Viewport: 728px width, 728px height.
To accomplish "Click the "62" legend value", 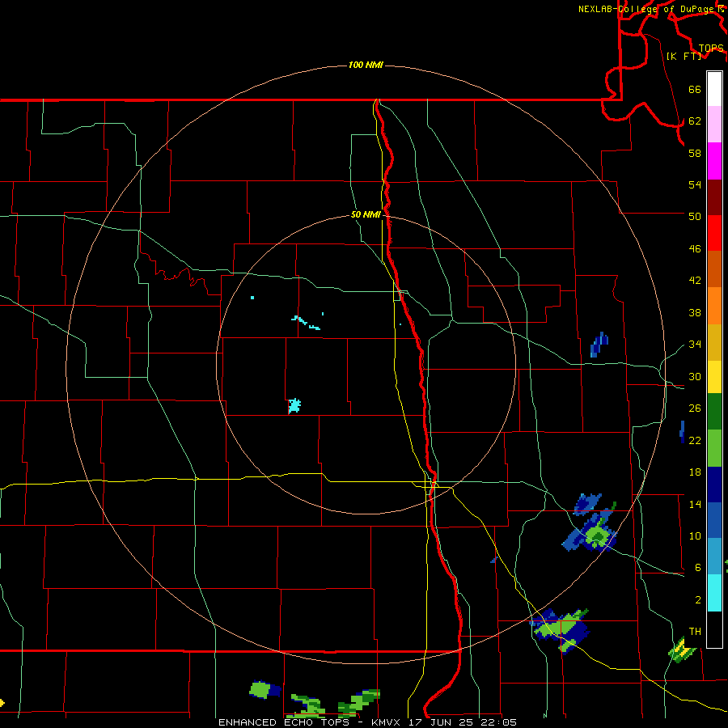I will pyautogui.click(x=695, y=121).
